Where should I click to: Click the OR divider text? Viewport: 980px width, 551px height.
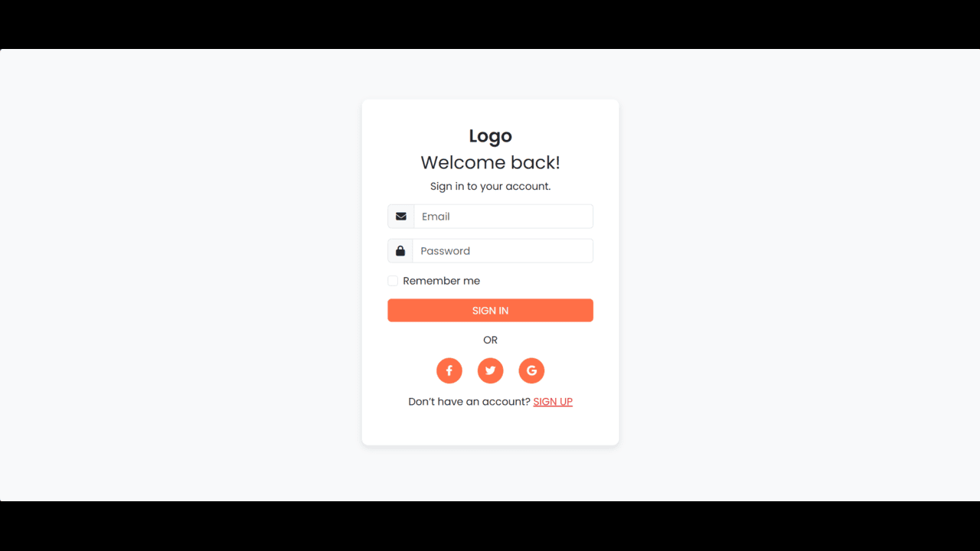(x=490, y=340)
